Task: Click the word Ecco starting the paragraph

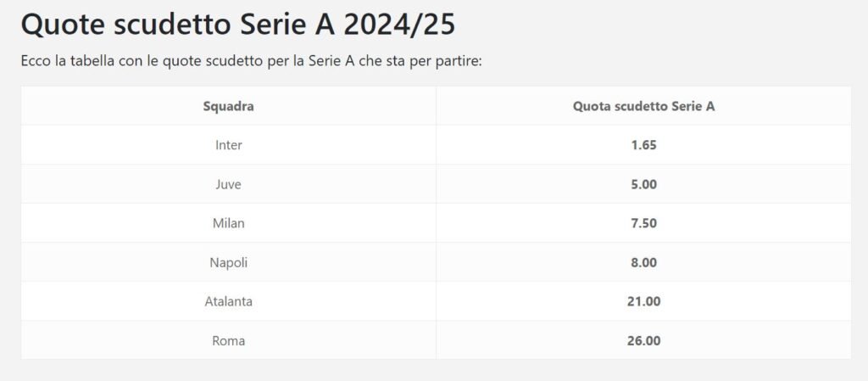Action: point(36,61)
